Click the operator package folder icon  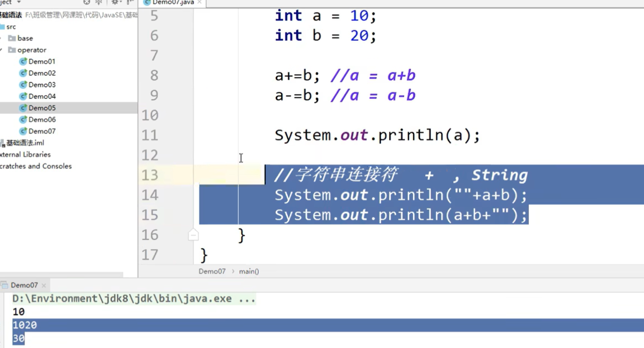pyautogui.click(x=12, y=50)
